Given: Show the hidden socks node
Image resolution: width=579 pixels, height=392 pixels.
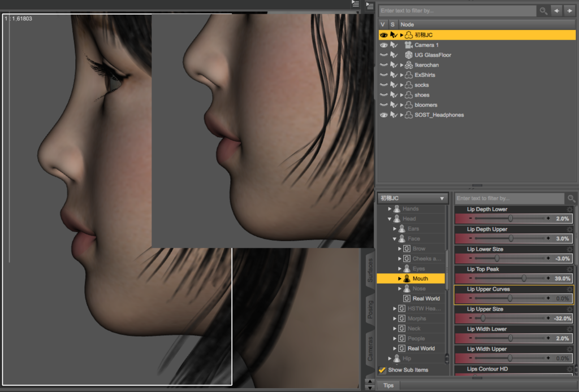Looking at the screenshot, I should (384, 85).
